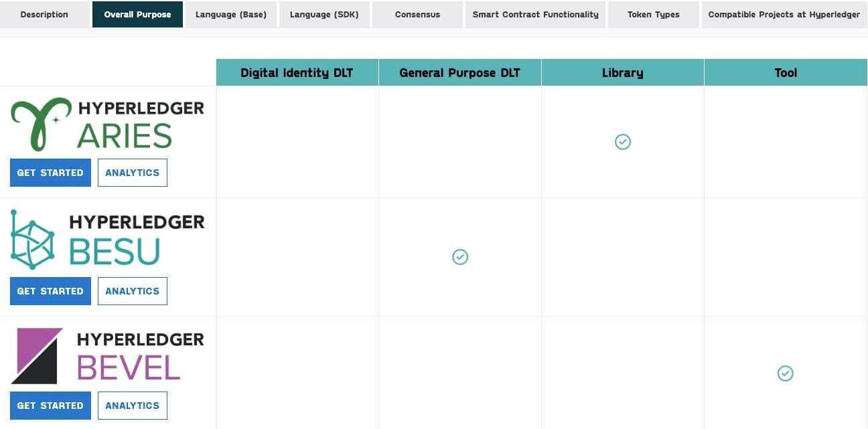Open Smart Contract Functionality tab
This screenshot has width=868, height=429.
(536, 14)
